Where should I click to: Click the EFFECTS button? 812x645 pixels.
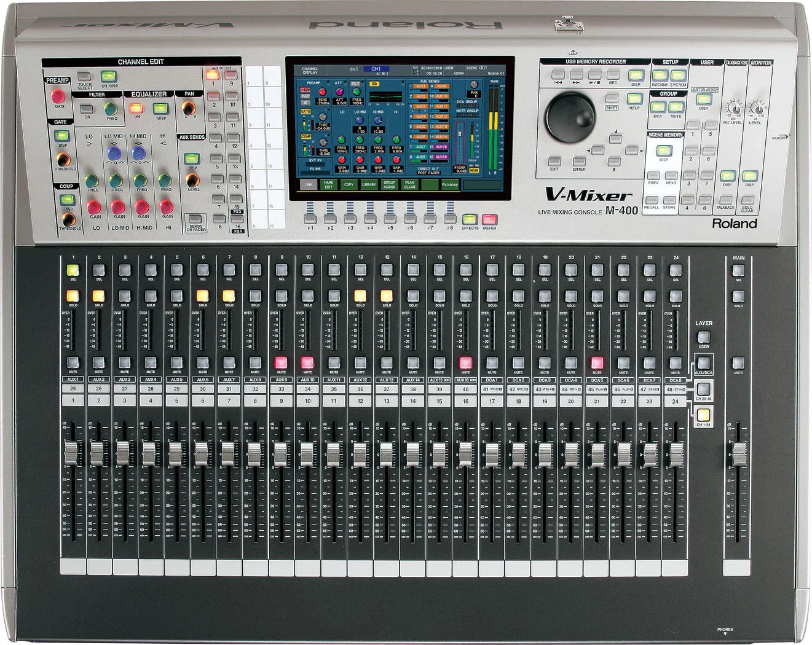pos(470,219)
